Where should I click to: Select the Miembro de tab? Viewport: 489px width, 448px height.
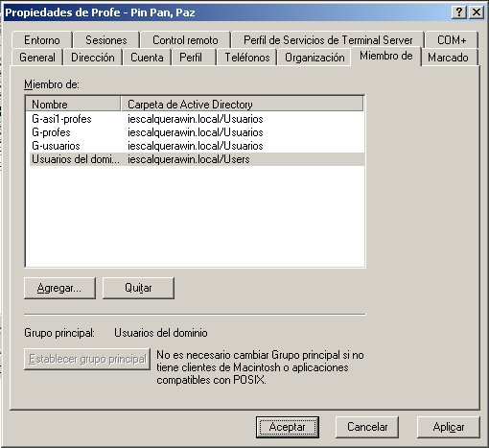pyautogui.click(x=386, y=56)
